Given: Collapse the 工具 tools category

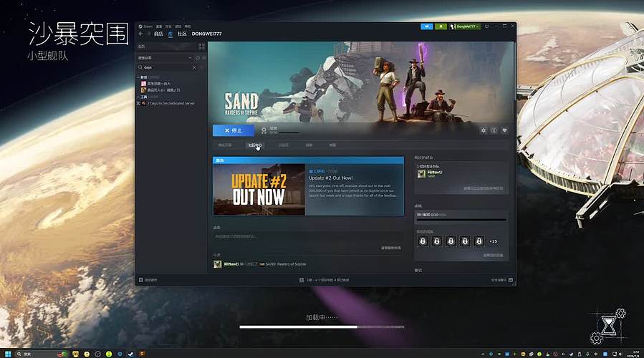Looking at the screenshot, I should (138, 97).
